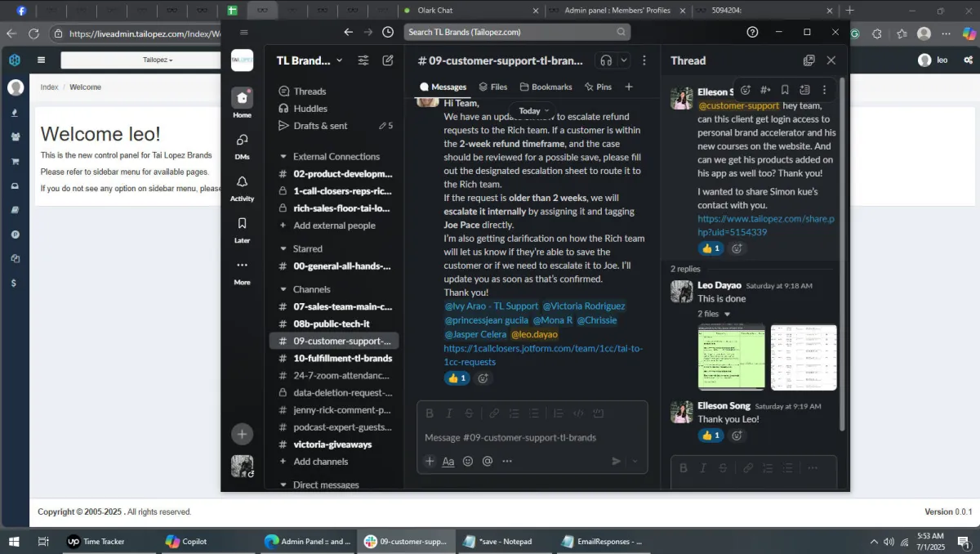The image size is (980, 554).
Task: Click the create new plus button in Slack rail
Action: click(242, 434)
